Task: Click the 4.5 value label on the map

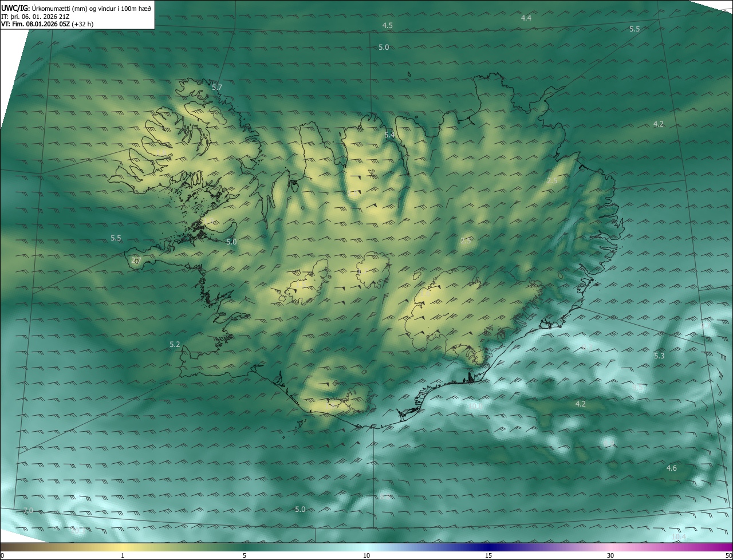Action: 388,26
